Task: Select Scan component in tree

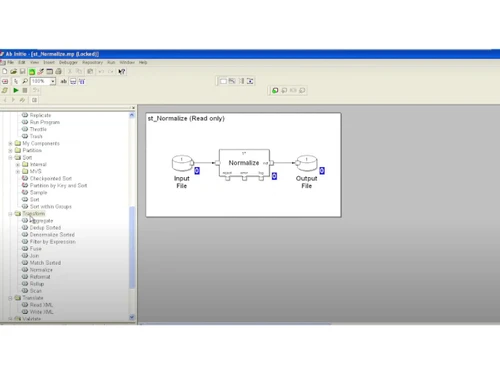Action: click(36, 291)
